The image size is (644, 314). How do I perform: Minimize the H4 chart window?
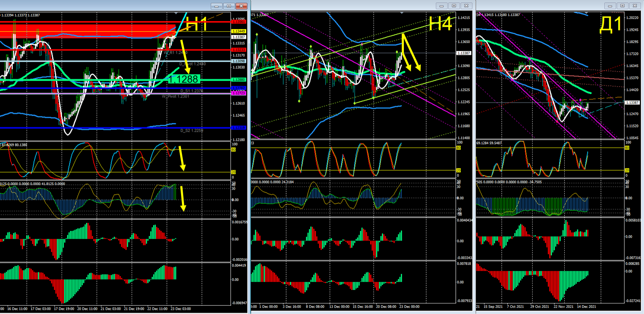click(x=442, y=6)
